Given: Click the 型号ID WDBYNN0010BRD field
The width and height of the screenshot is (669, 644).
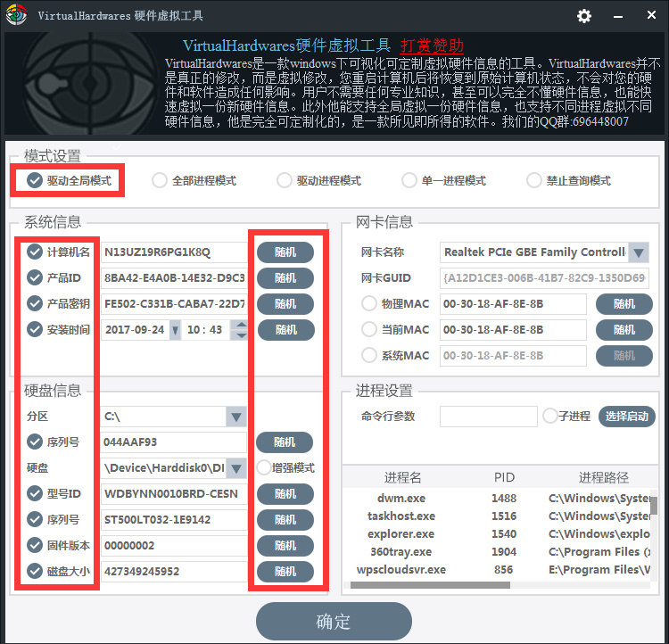Looking at the screenshot, I should [x=174, y=494].
